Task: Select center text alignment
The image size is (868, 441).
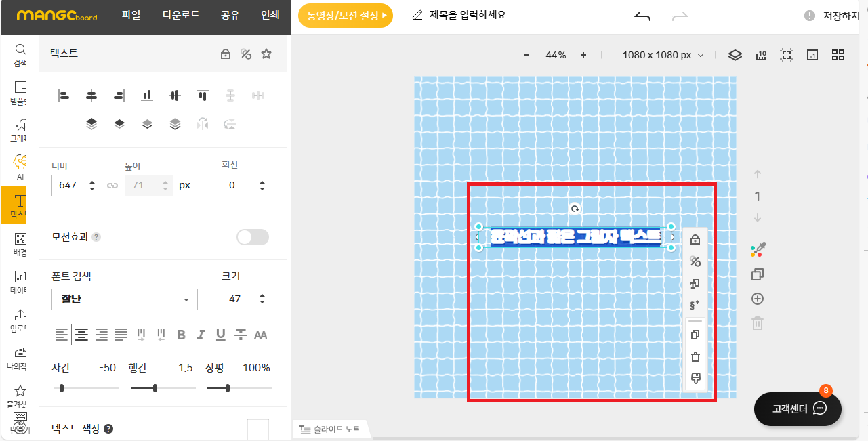Action: [x=81, y=334]
